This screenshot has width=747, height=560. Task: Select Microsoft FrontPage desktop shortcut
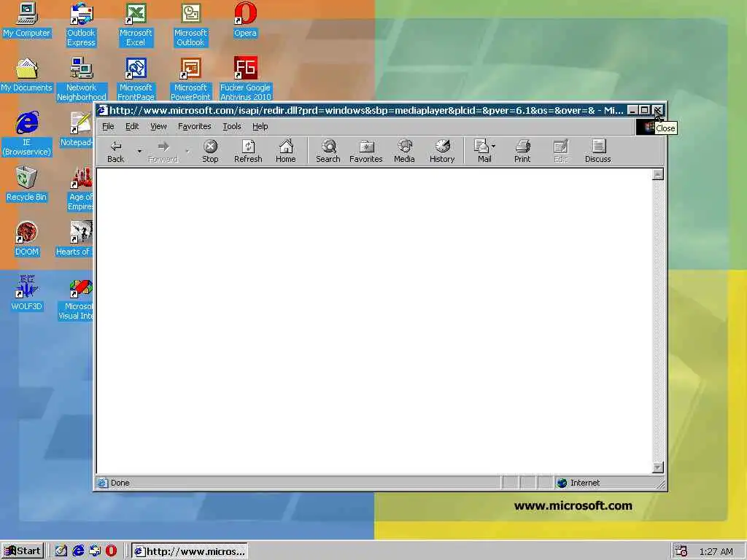136,79
